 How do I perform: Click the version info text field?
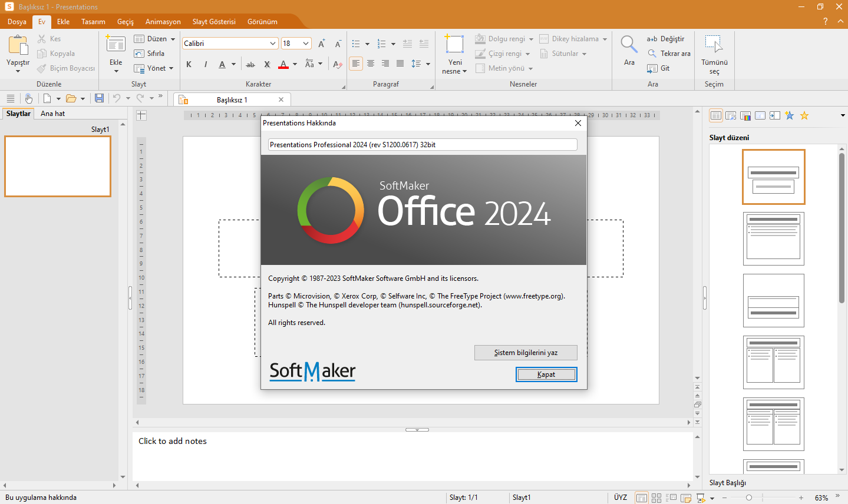click(423, 145)
